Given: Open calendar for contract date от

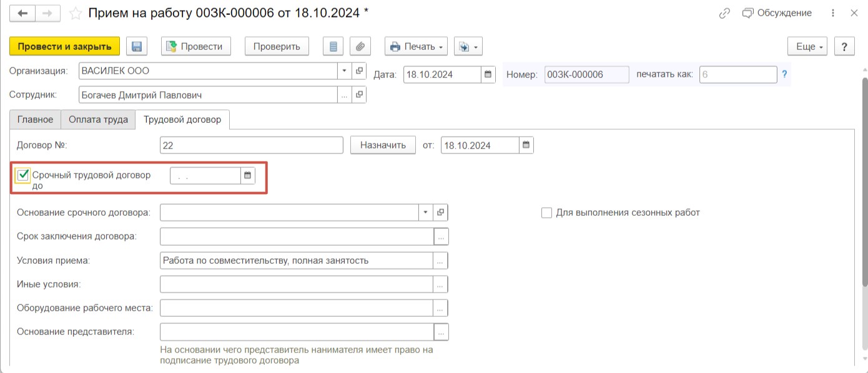Looking at the screenshot, I should [x=526, y=145].
